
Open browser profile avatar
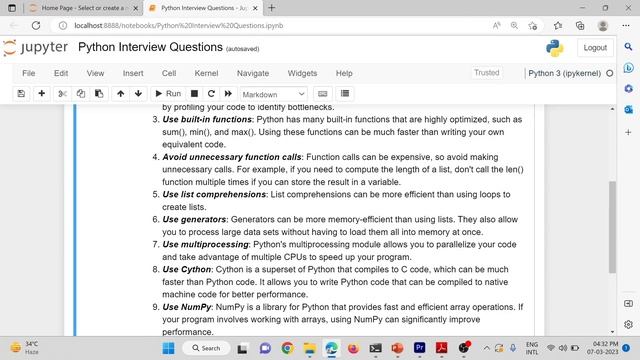tap(602, 25)
